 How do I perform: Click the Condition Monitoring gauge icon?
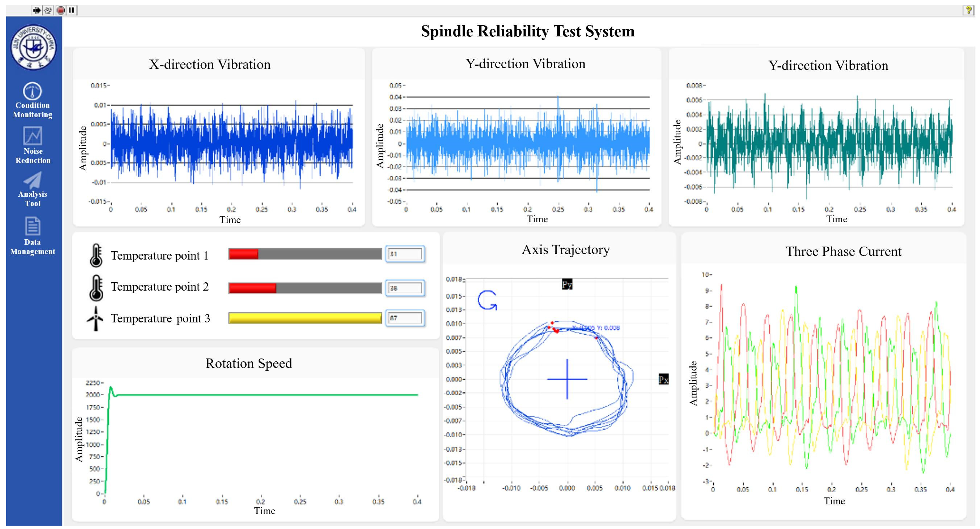[x=32, y=91]
